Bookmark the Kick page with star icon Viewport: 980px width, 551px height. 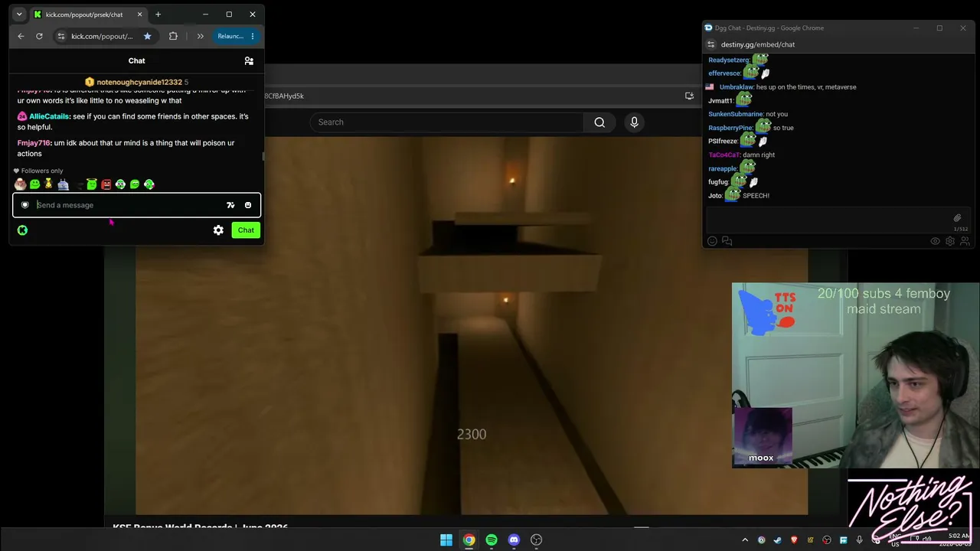coord(148,36)
